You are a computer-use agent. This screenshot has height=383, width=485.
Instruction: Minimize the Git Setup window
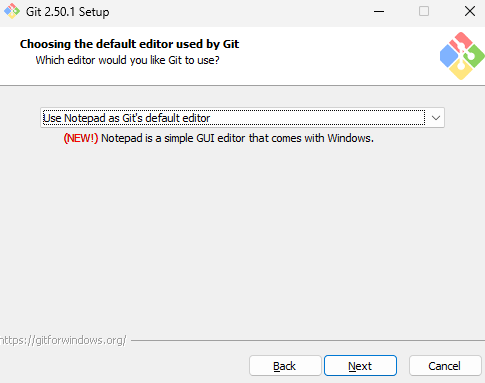click(379, 11)
